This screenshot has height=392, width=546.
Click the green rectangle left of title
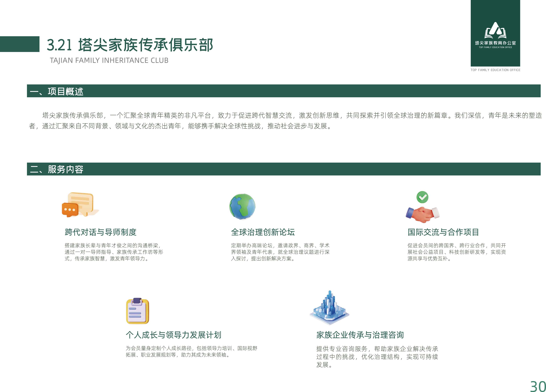click(x=19, y=44)
